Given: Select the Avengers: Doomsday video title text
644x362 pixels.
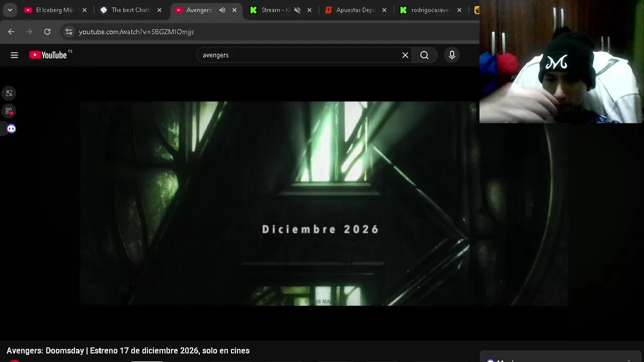Looking at the screenshot, I should 128,350.
